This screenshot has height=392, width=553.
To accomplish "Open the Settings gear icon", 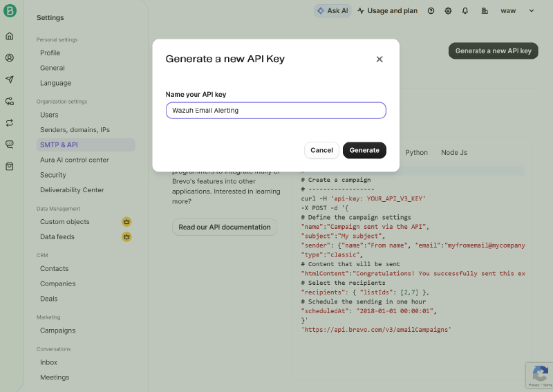I will [448, 11].
